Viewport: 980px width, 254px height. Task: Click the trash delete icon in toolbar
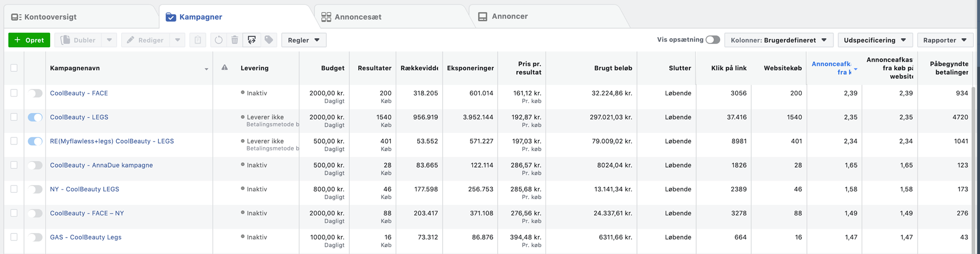(234, 40)
